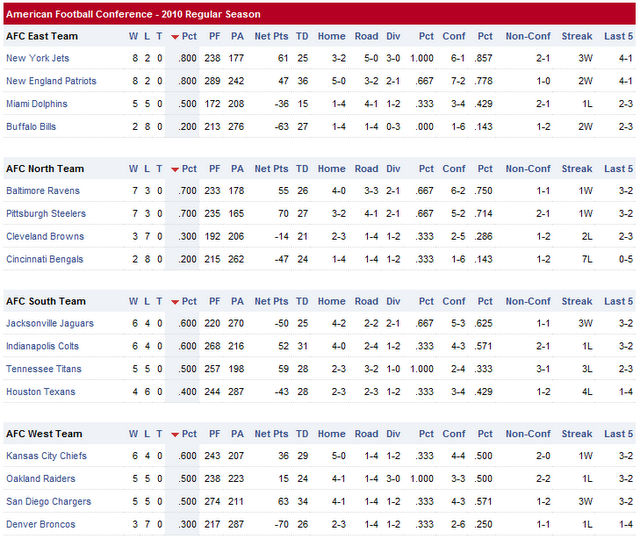
Task: Open the Kansas City Chiefs link
Action: [46, 456]
